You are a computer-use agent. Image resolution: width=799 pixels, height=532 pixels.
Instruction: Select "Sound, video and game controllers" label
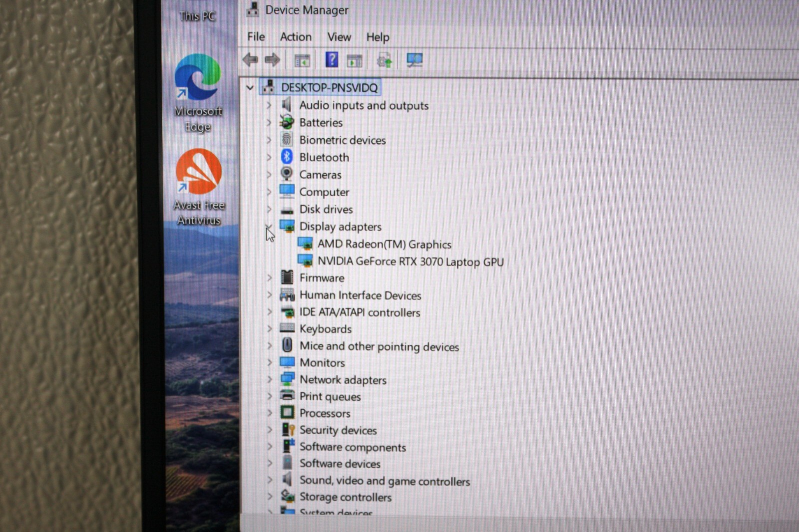coord(385,481)
